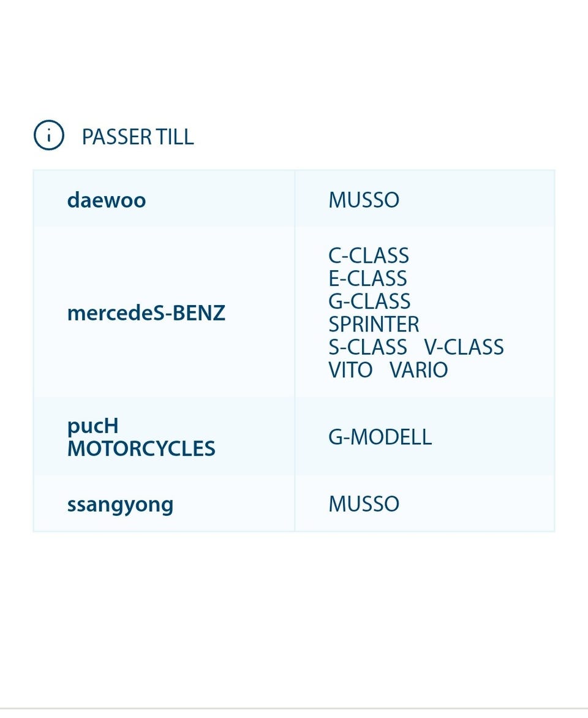The image size is (588, 718).
Task: Click the PASSER TILL heading
Action: [x=138, y=137]
